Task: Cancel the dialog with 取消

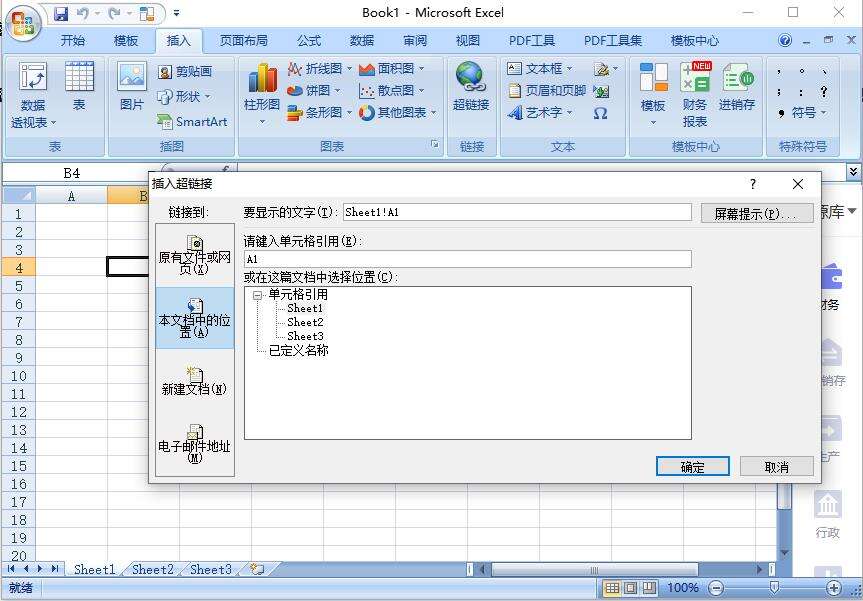Action: tap(777, 467)
